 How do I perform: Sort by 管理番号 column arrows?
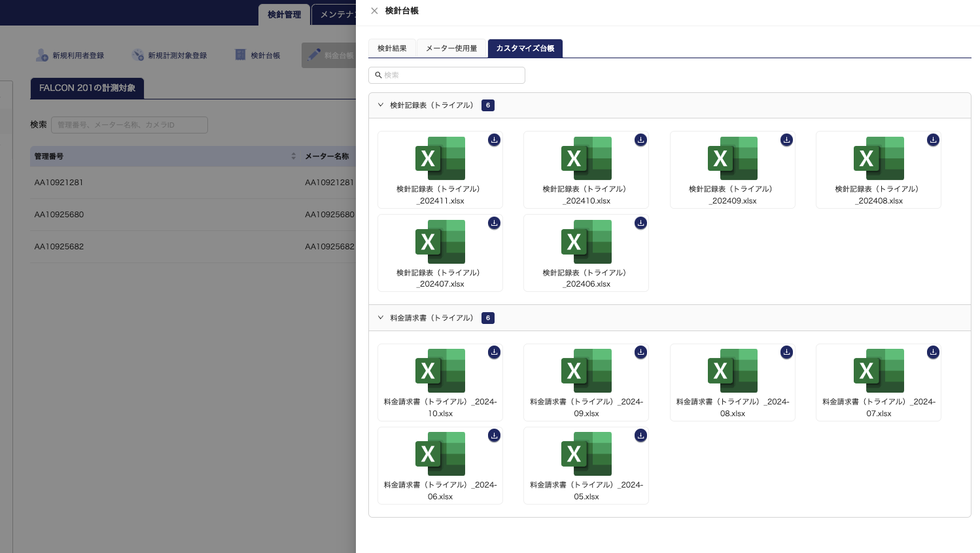pyautogui.click(x=293, y=156)
